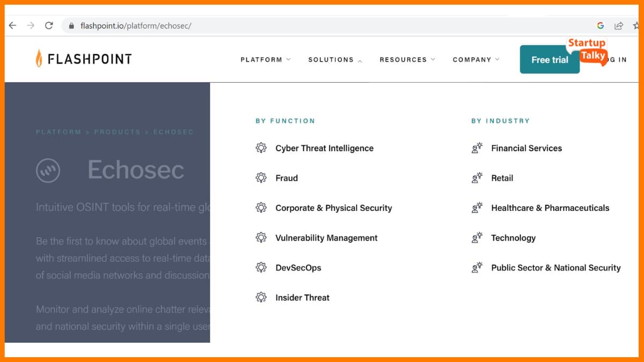
Task: Click the gear icon next to Fraud
Action: [x=261, y=178]
